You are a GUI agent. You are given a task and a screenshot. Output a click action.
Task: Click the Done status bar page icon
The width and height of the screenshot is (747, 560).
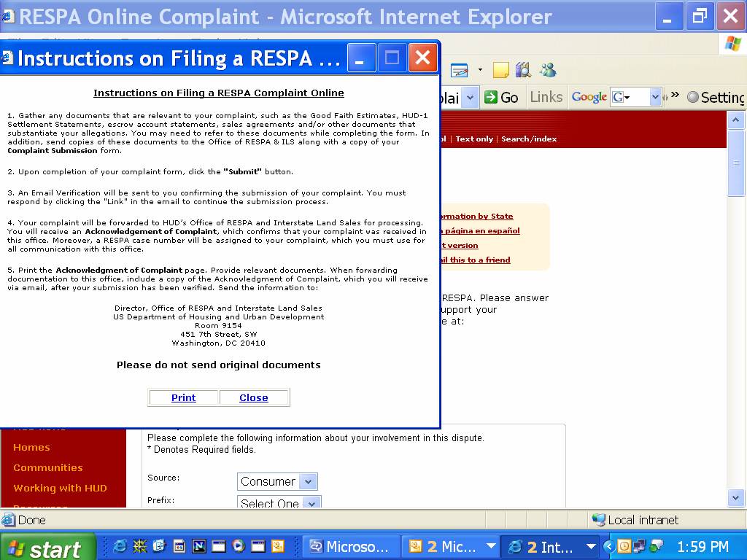point(8,519)
